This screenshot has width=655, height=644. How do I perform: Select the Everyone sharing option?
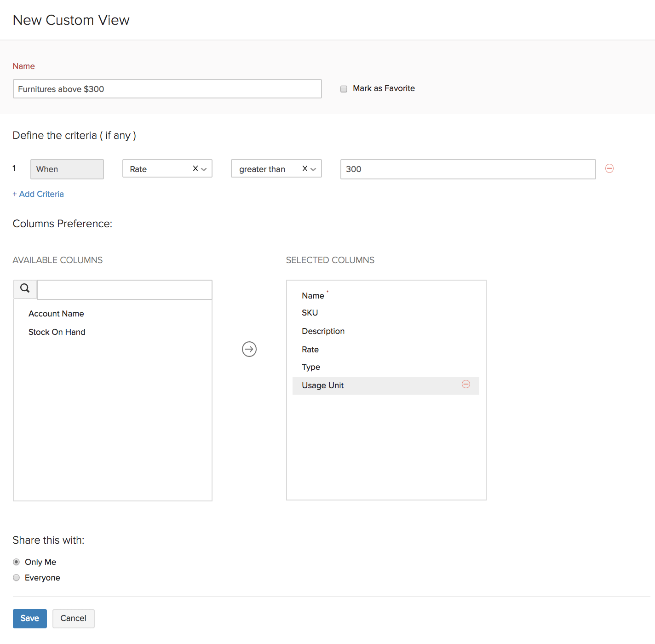pos(17,578)
